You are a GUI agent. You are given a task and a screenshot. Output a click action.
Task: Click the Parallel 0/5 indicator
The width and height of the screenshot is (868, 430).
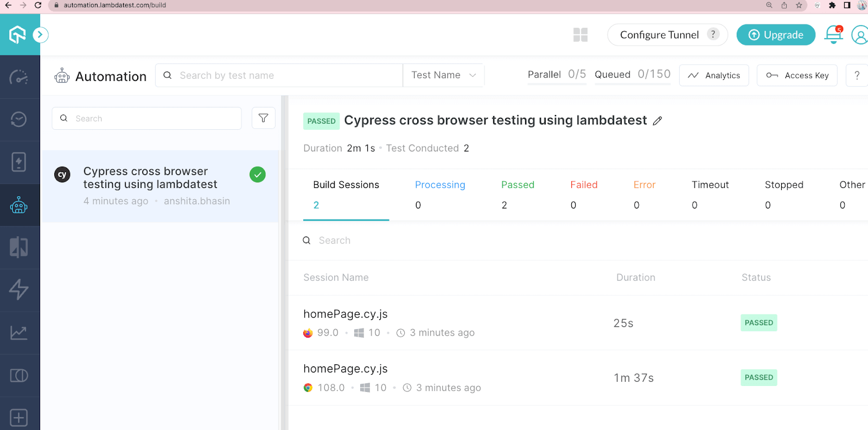coord(557,74)
